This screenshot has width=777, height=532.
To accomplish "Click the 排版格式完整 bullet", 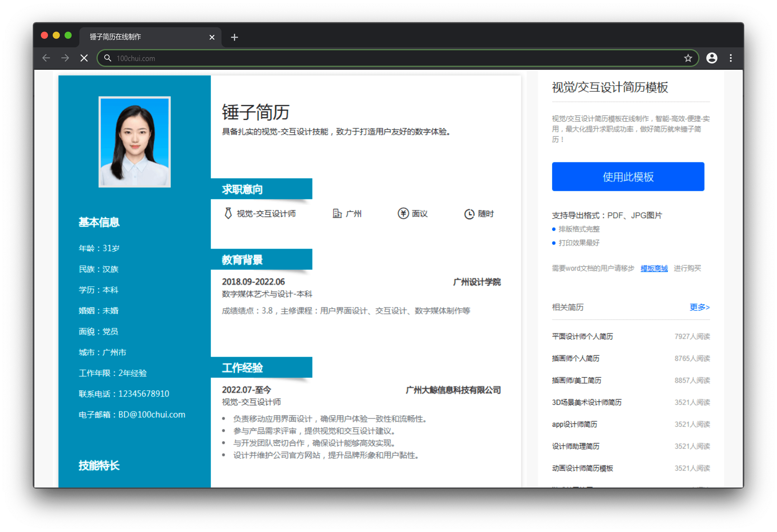I will click(x=579, y=229).
